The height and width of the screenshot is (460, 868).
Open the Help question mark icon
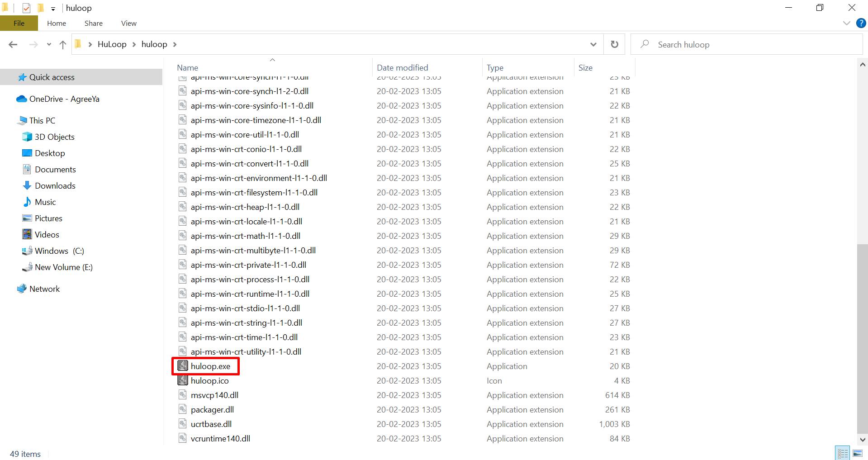(861, 24)
